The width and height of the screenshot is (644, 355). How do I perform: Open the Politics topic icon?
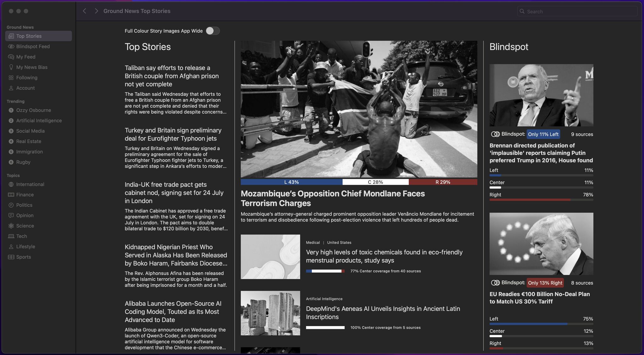tap(11, 205)
